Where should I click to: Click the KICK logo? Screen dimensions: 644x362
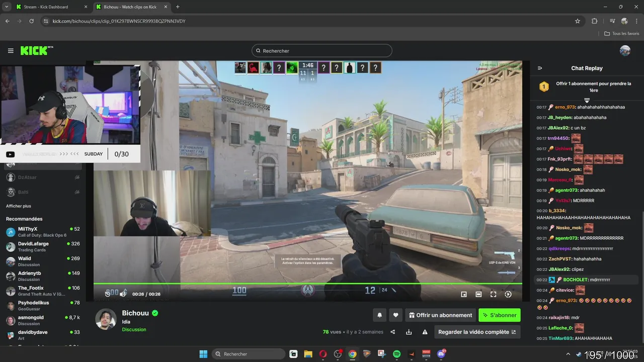coord(37,50)
